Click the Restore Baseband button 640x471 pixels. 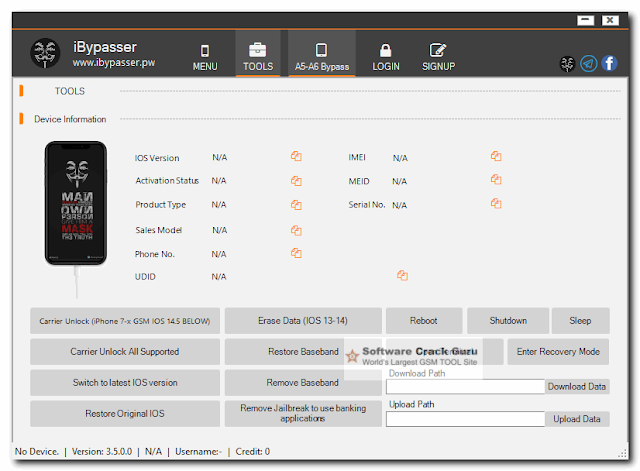pos(303,351)
